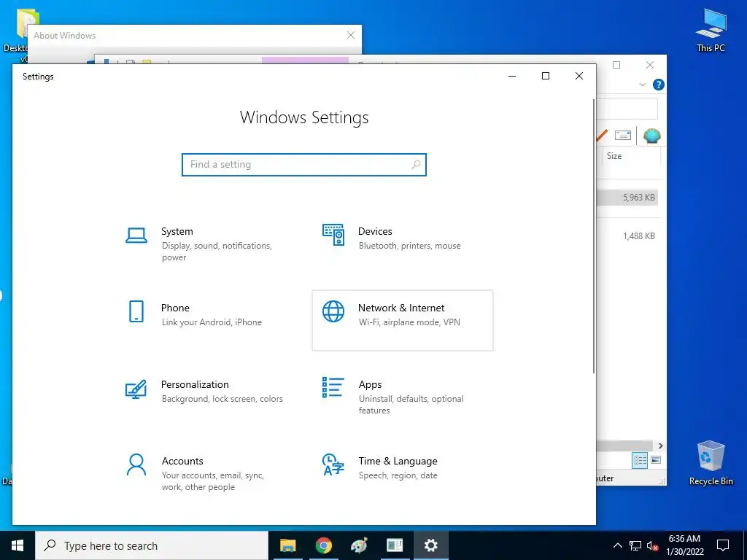Open the Action Center notifications icon
Viewport: 747px width, 560px height.
click(723, 545)
